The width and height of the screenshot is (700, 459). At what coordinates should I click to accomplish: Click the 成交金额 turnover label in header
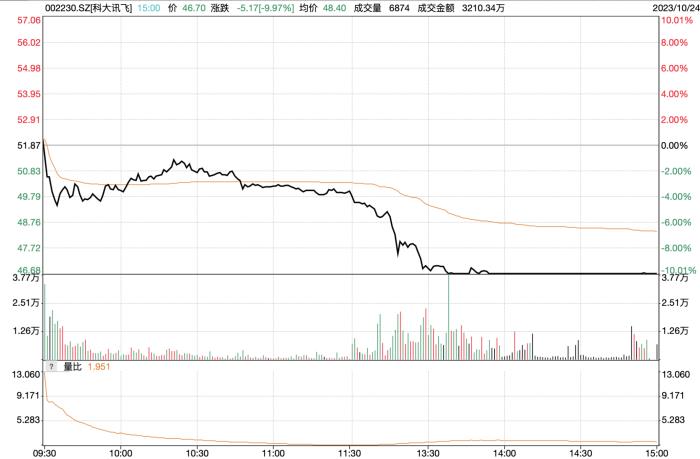pos(436,8)
